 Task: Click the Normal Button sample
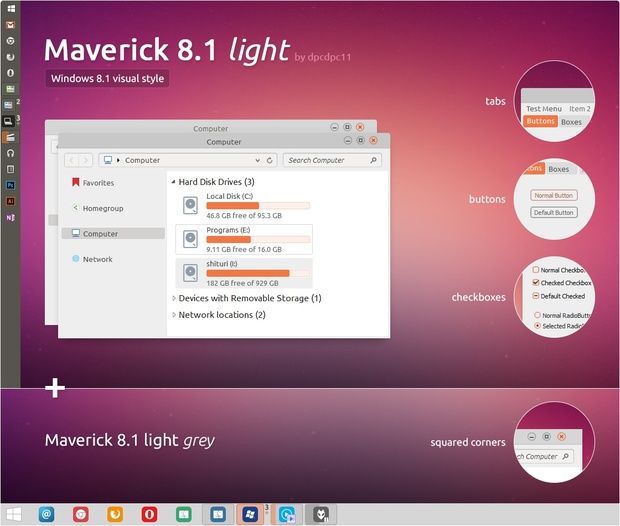coord(554,195)
